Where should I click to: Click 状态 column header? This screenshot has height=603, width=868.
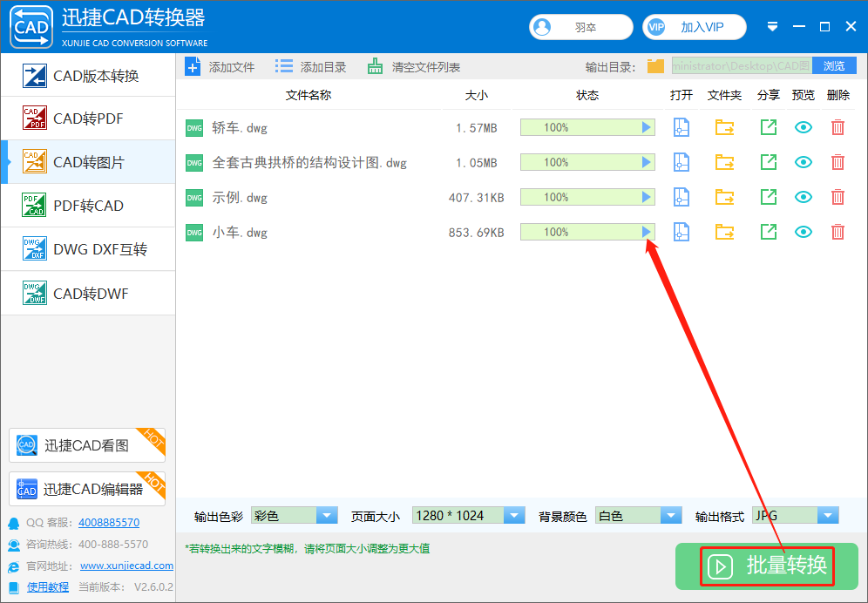coord(587,95)
